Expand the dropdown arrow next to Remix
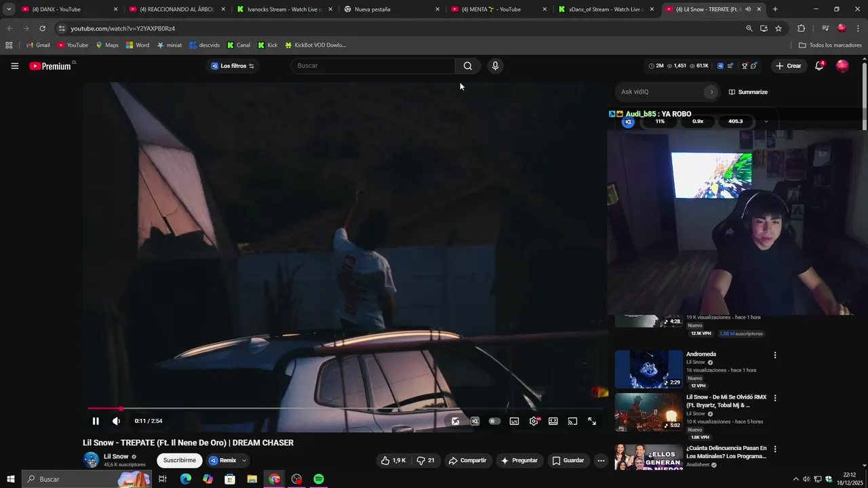 click(x=244, y=460)
